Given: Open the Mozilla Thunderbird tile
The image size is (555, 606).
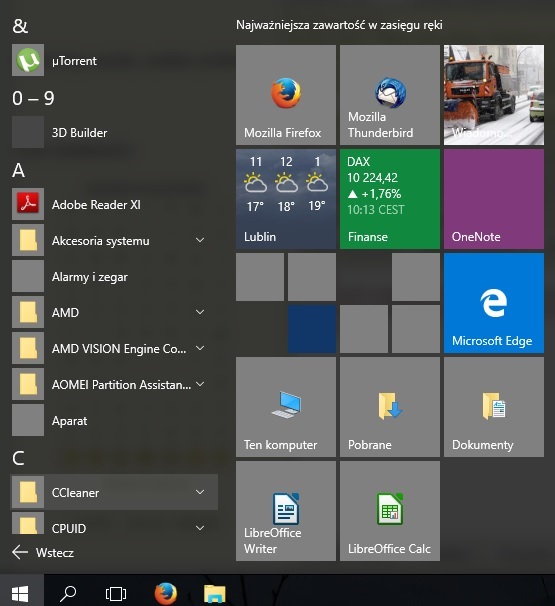Looking at the screenshot, I should pos(390,95).
